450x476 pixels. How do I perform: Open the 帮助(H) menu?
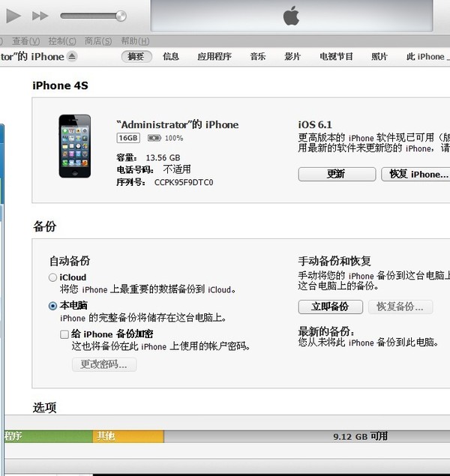point(135,40)
